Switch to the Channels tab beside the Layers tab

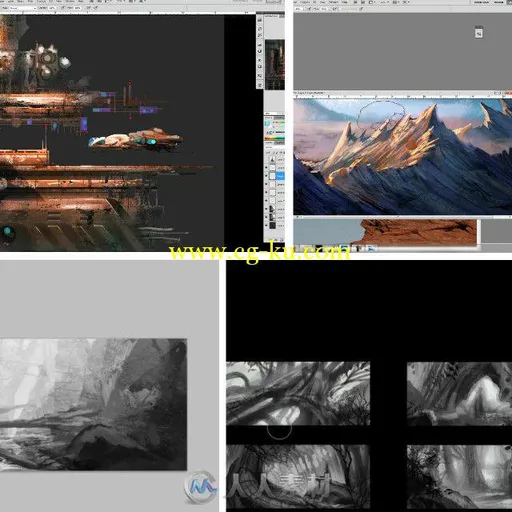(279, 142)
